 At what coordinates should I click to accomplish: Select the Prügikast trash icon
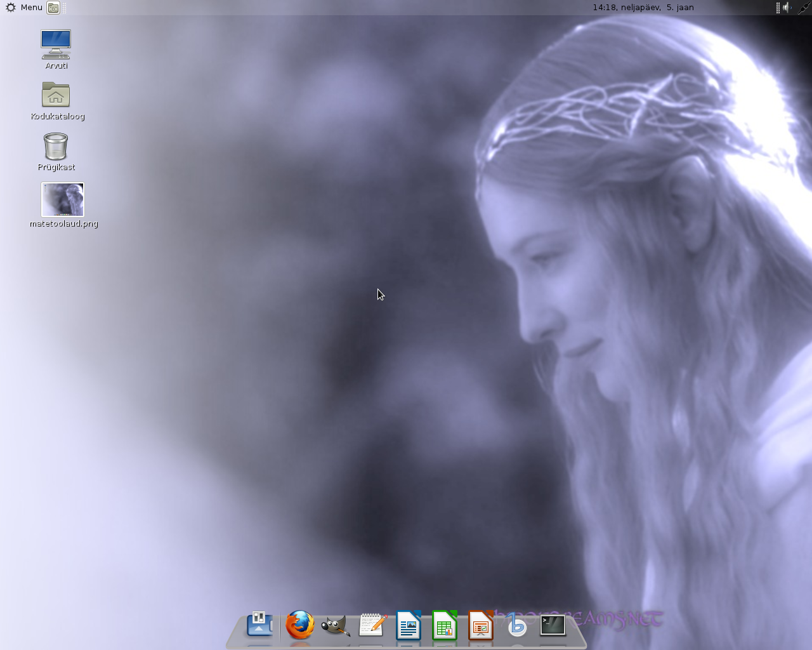click(x=56, y=146)
